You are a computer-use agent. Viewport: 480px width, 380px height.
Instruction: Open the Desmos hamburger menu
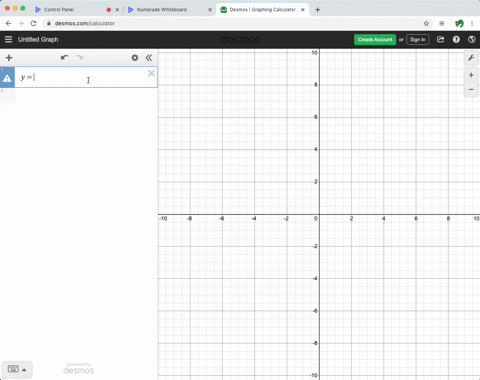8,39
